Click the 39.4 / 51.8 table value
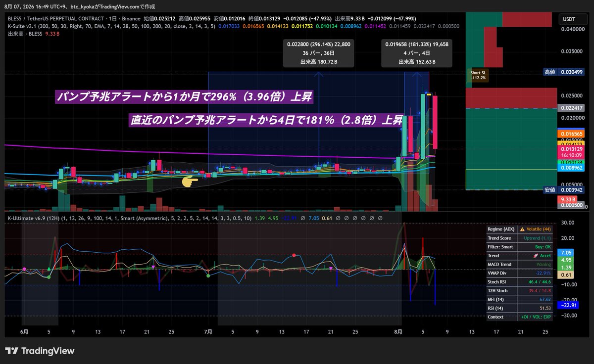Viewport: 594px width, 364px height. (x=541, y=291)
